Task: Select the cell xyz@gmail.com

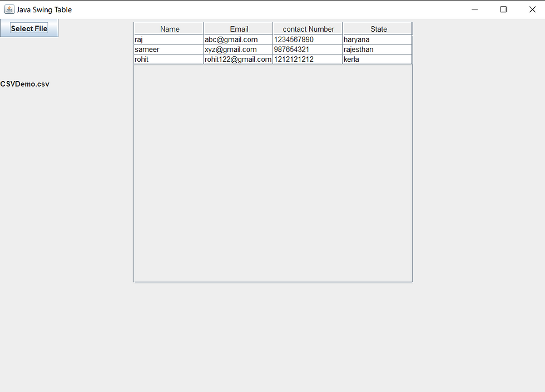Action: [x=239, y=49]
